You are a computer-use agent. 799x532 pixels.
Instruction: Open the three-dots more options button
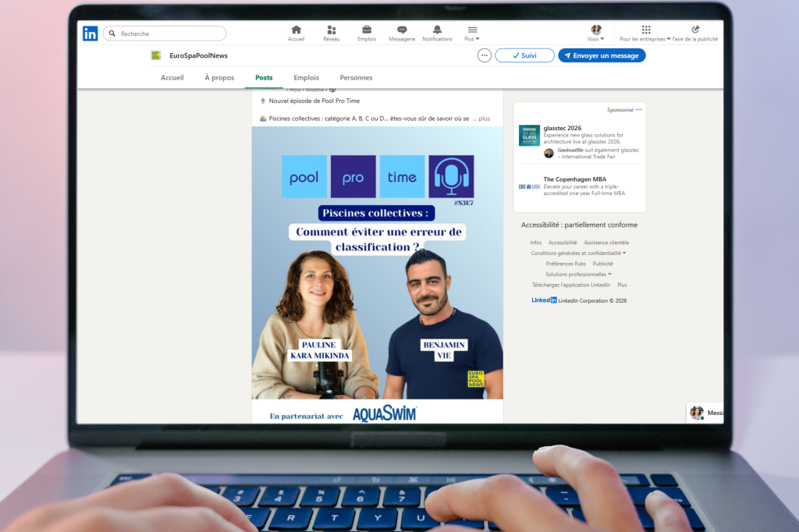point(485,55)
